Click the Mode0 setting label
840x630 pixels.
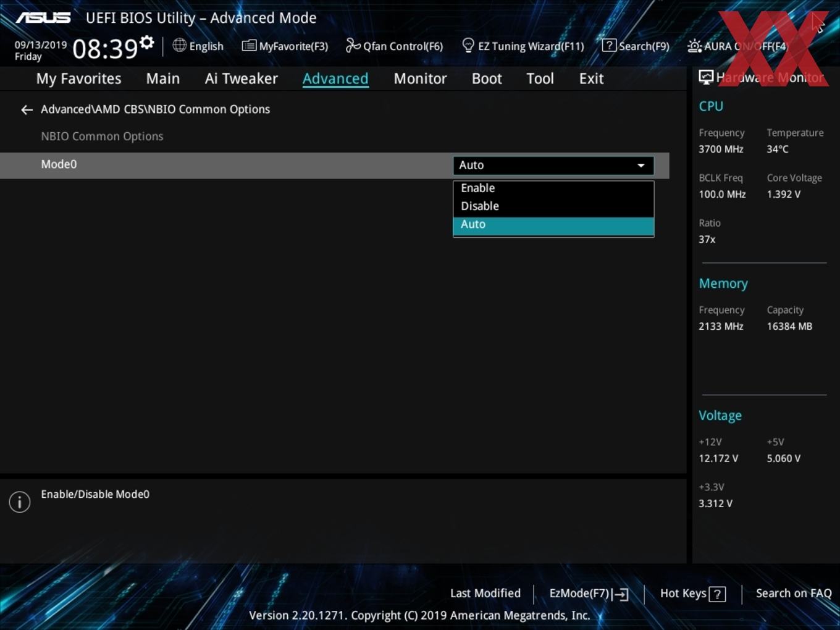click(59, 164)
